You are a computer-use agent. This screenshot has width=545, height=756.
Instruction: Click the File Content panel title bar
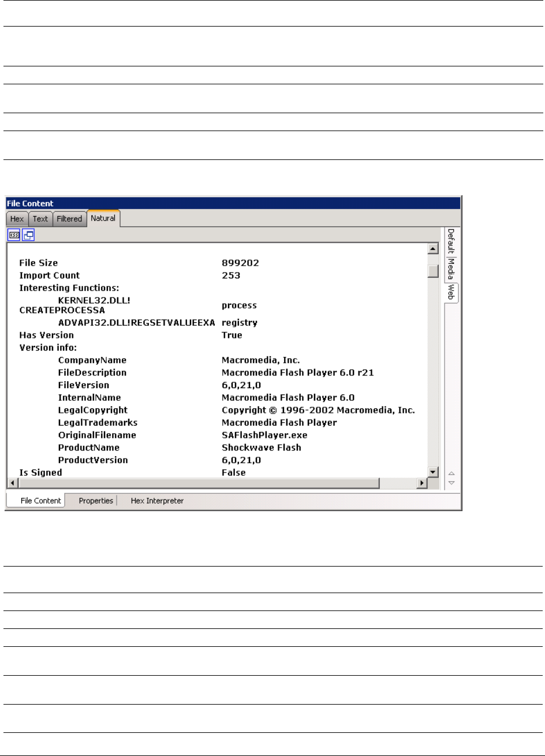pos(233,203)
